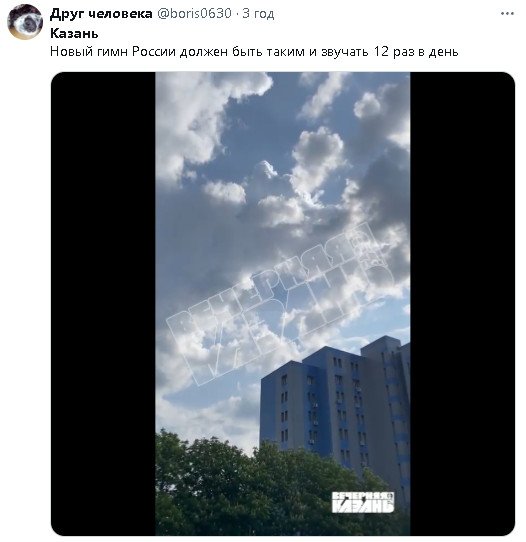Play the embedded video of the sky

(x=283, y=304)
